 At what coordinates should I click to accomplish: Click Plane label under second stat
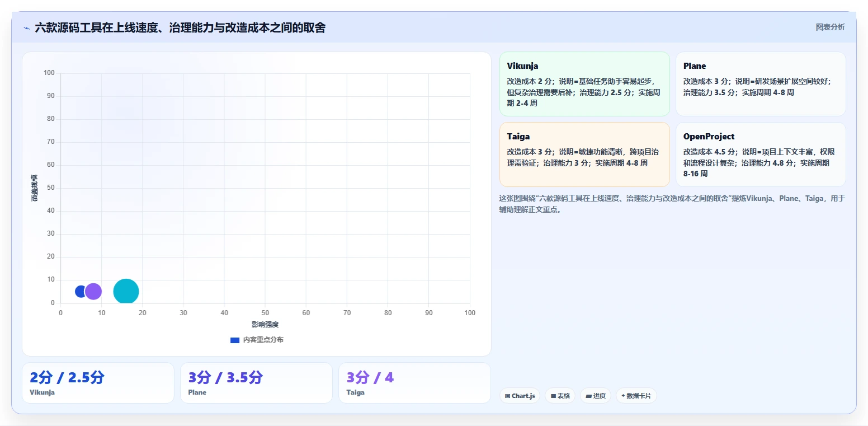(197, 392)
